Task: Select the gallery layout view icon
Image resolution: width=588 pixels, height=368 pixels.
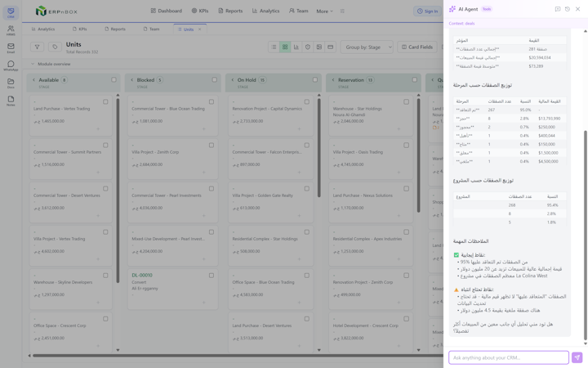Action: pyautogui.click(x=318, y=47)
